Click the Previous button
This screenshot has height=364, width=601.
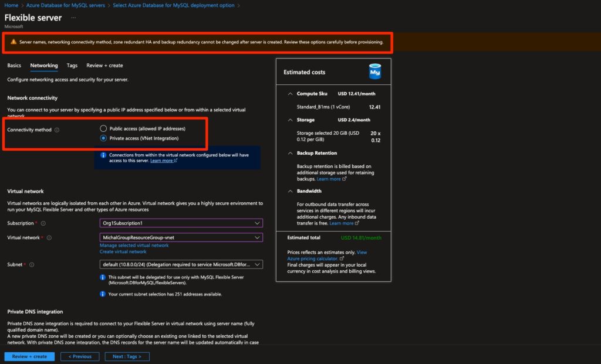(80, 356)
